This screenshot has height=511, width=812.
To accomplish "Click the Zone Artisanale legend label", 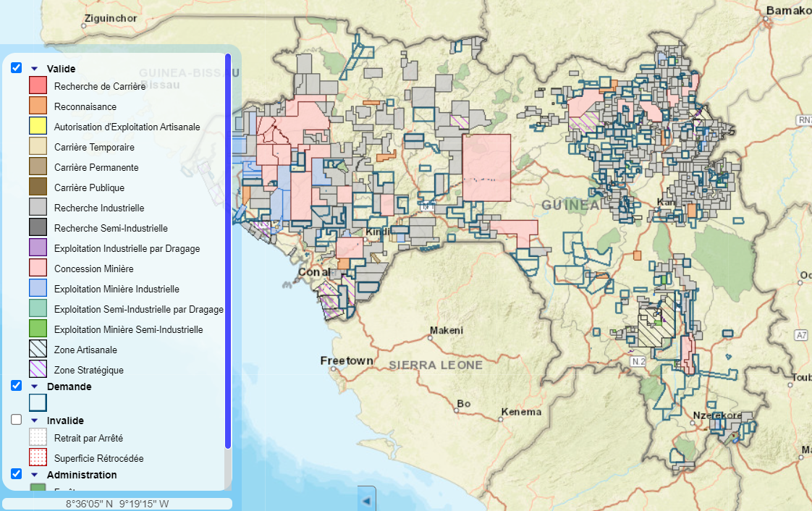I will coord(85,350).
